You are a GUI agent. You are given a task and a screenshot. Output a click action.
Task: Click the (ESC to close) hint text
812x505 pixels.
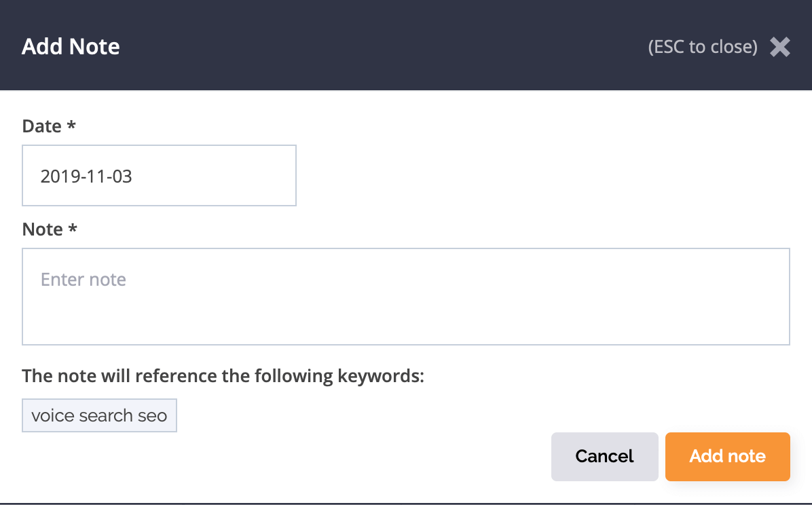703,47
